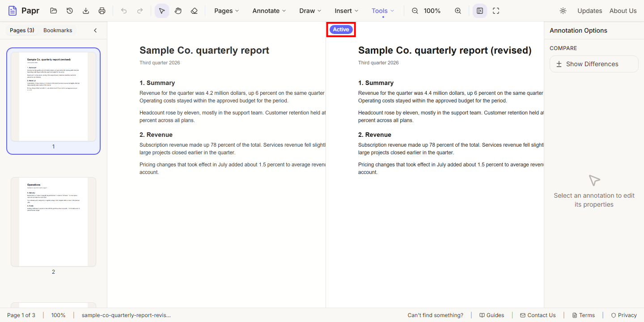The image size is (644, 322).
Task: Toggle the sidebar panel
Action: pyautogui.click(x=480, y=11)
